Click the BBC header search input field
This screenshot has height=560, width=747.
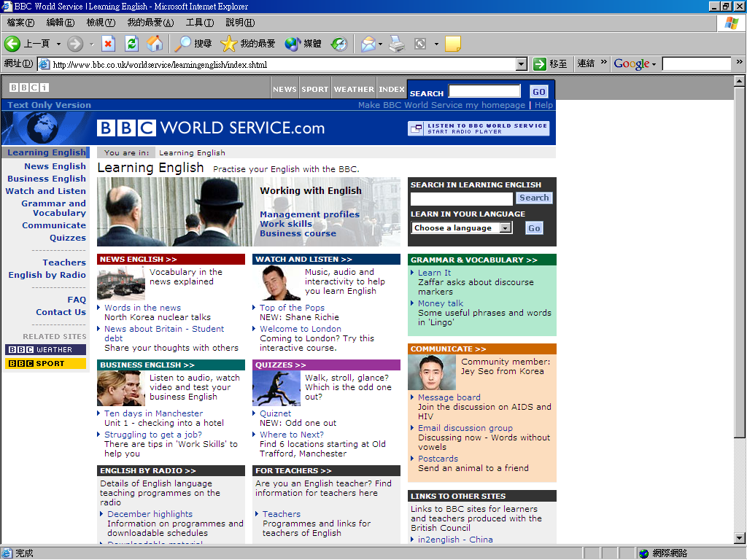[484, 91]
